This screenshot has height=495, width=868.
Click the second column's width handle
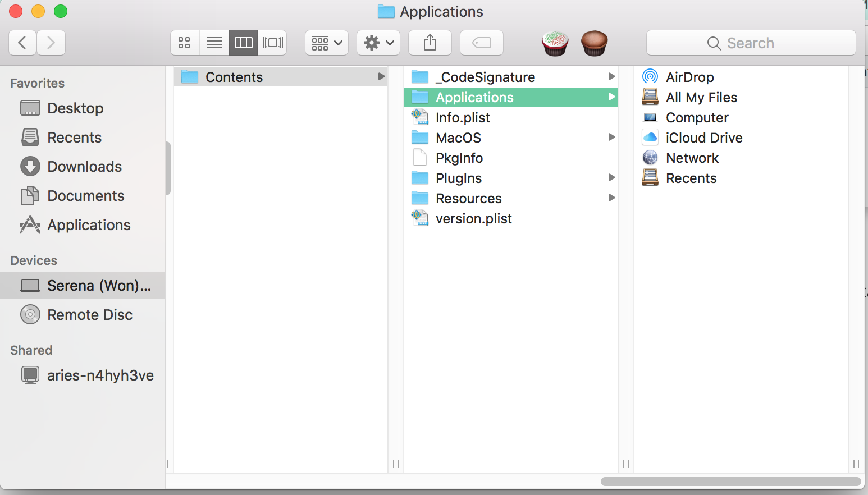[x=626, y=464]
